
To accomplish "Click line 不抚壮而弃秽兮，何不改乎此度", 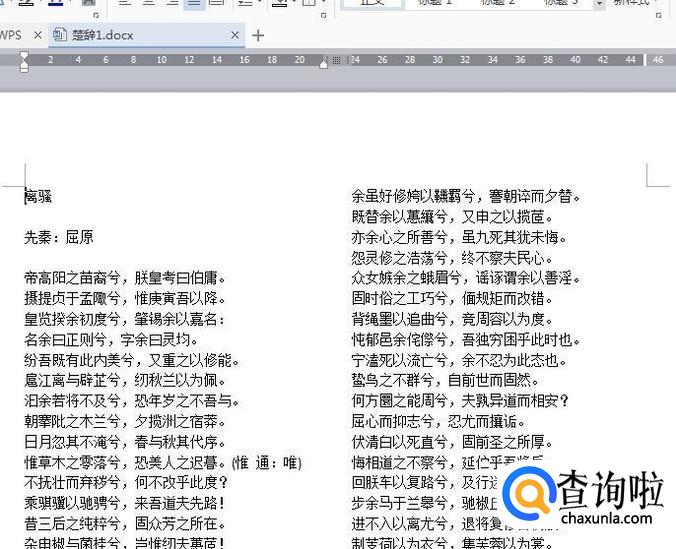I will (x=126, y=483).
